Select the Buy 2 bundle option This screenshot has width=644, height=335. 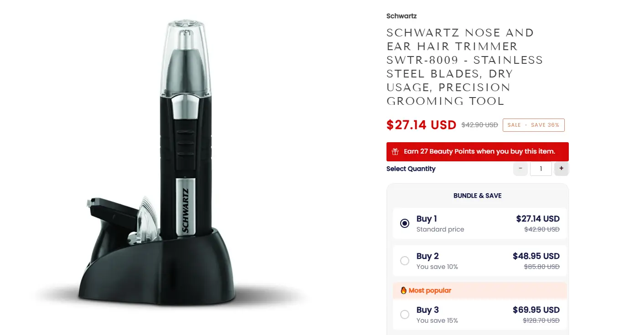point(404,261)
